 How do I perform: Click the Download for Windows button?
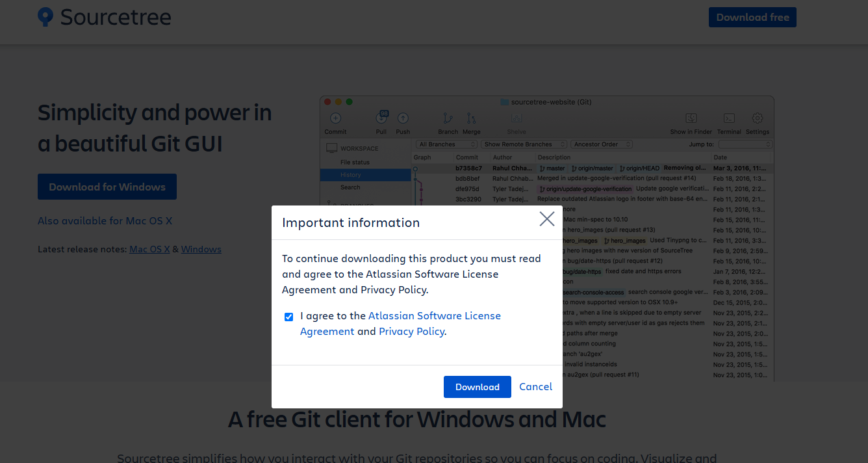tap(107, 187)
